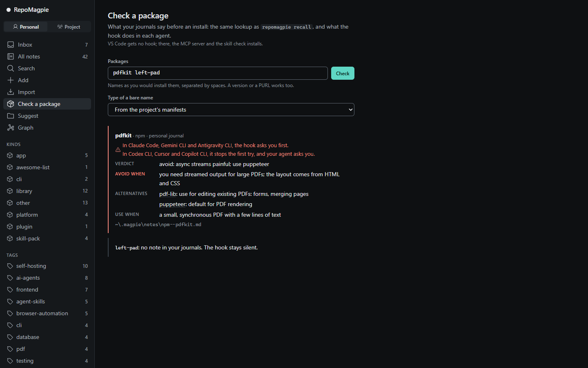Click the VERDICT text 'avoid: async streams painful'
The height and width of the screenshot is (368, 588).
[x=195, y=164]
